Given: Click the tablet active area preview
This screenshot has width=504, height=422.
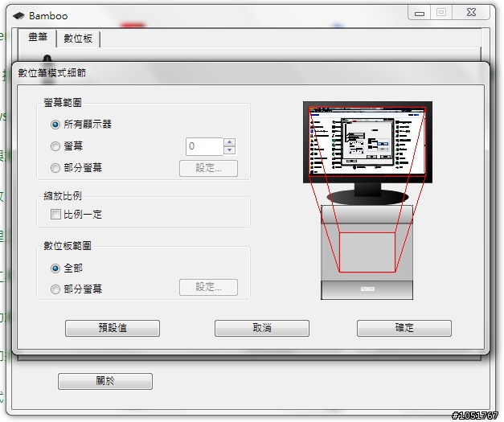Looking at the screenshot, I should pos(367,252).
